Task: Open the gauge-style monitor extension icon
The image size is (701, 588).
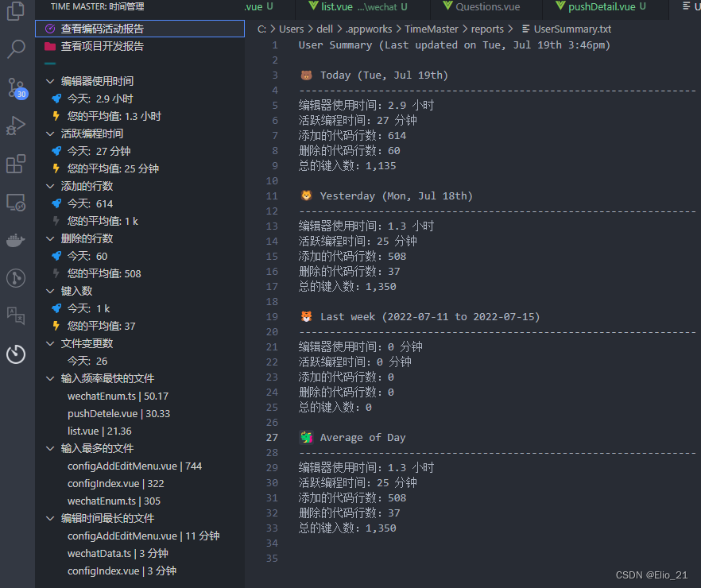Action: pos(16,278)
